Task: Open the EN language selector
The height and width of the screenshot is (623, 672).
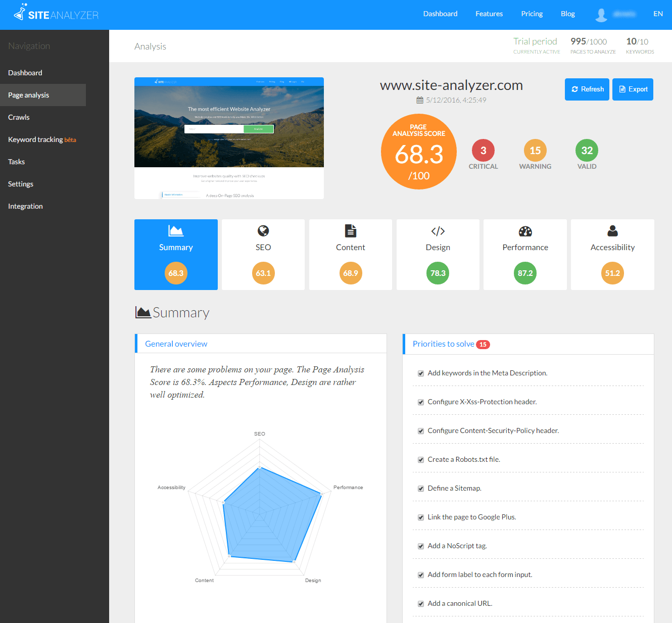Action: 658,14
